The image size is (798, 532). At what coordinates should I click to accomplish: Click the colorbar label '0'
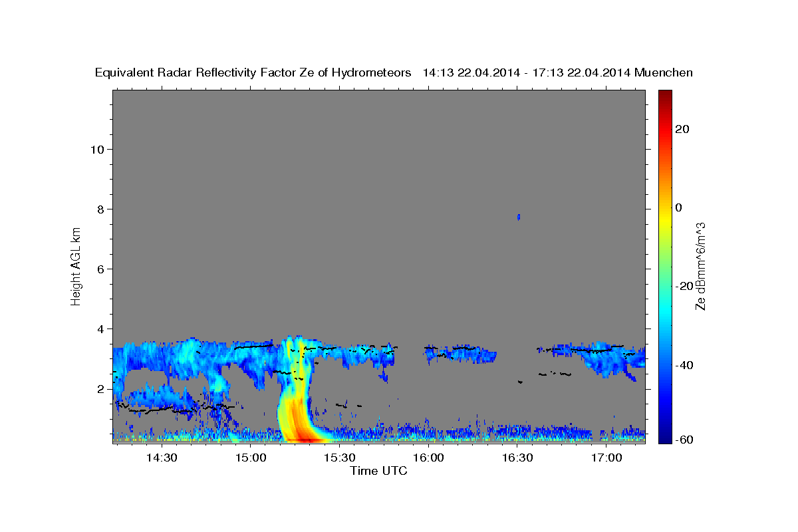tap(679, 207)
